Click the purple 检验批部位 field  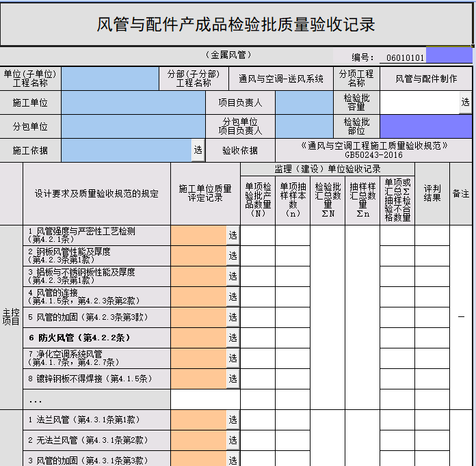point(425,126)
